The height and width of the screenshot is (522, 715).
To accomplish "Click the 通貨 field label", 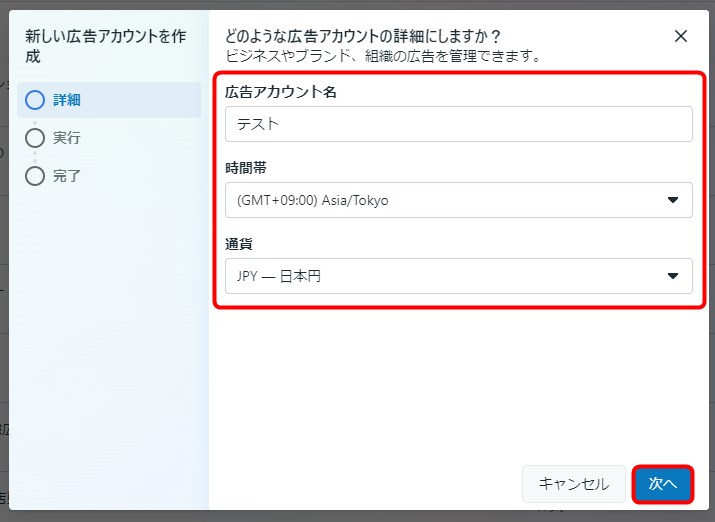I will tap(239, 243).
